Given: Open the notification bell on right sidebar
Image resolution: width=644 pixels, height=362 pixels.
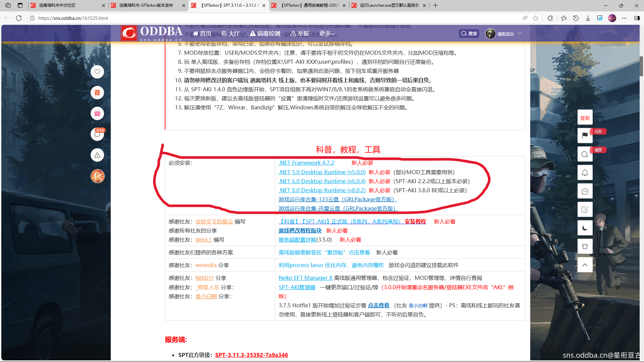Looking at the screenshot, I should click(585, 172).
